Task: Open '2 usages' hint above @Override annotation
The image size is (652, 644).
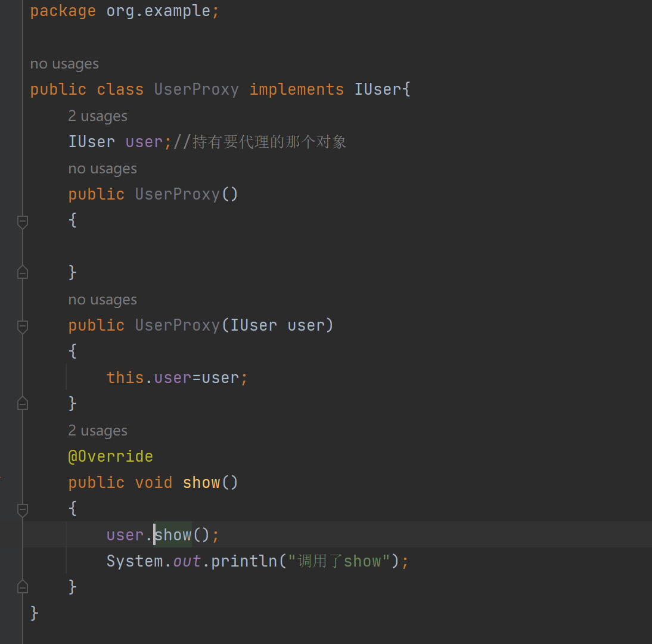Action: pos(98,431)
